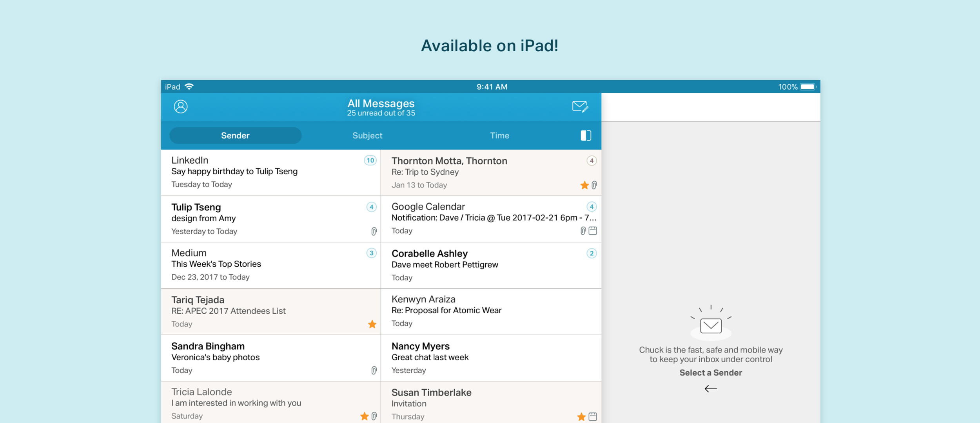Compose a new message with envelope pencil icon
The width and height of the screenshot is (980, 423).
[x=580, y=107]
